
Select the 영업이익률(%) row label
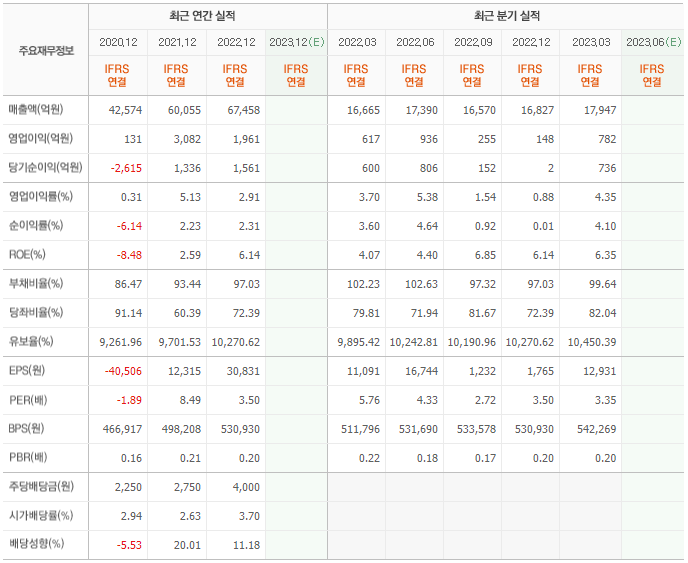(x=41, y=197)
